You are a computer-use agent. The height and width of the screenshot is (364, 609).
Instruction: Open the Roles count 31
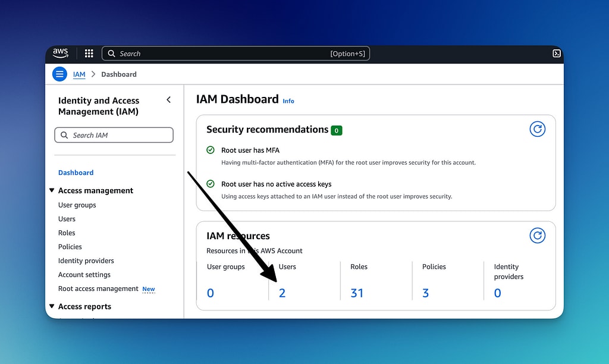click(x=357, y=293)
